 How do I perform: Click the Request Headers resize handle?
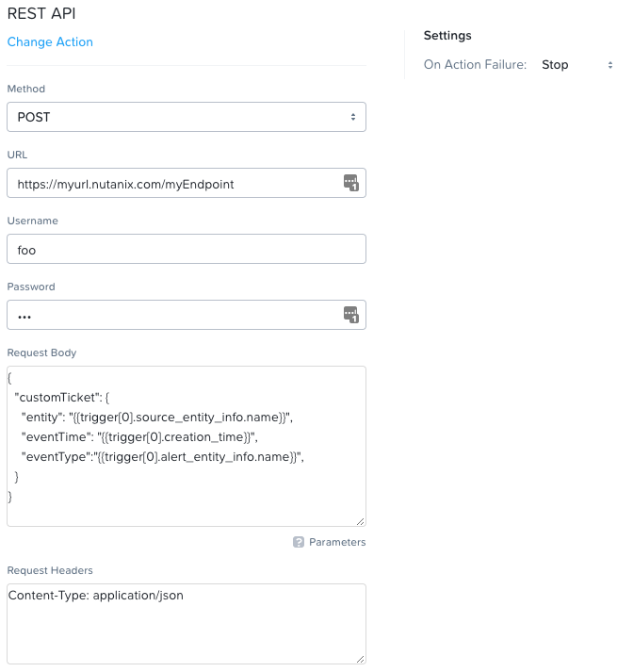click(x=360, y=658)
